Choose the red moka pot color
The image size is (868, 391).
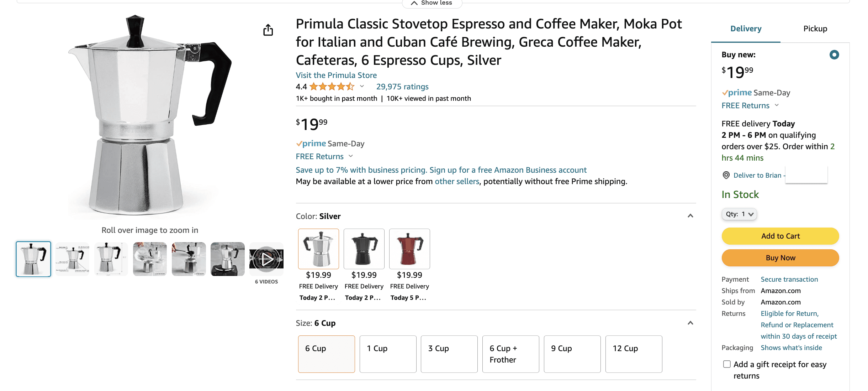[x=409, y=249]
